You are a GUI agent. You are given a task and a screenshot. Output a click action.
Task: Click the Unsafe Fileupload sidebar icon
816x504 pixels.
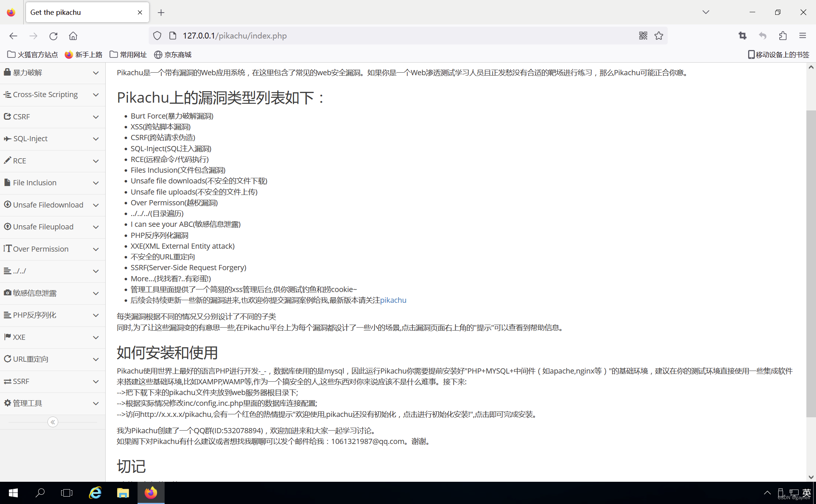tap(7, 226)
